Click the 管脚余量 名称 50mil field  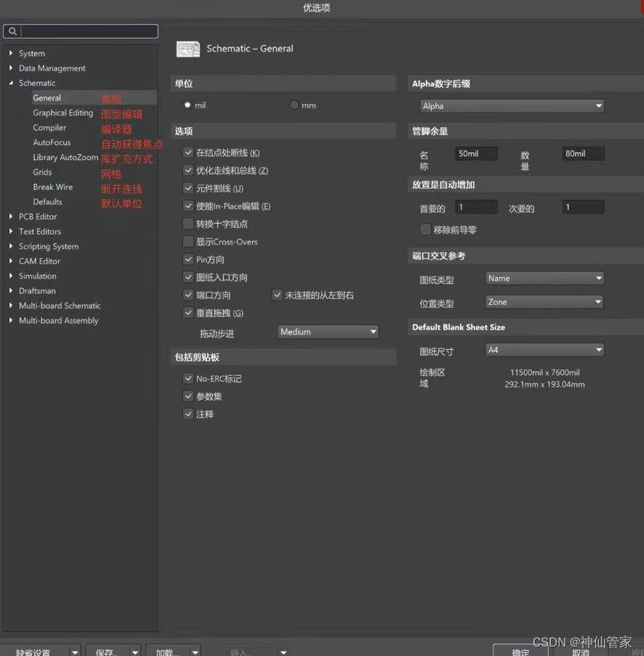click(x=476, y=154)
